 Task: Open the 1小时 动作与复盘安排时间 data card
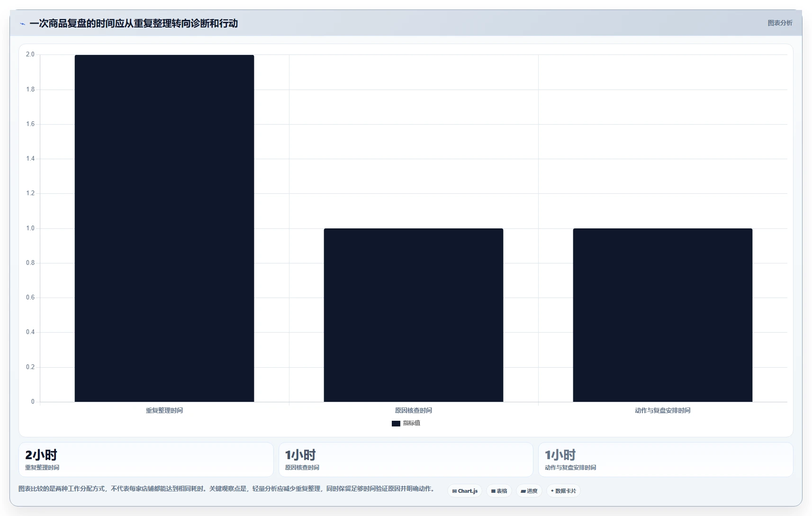(x=666, y=460)
